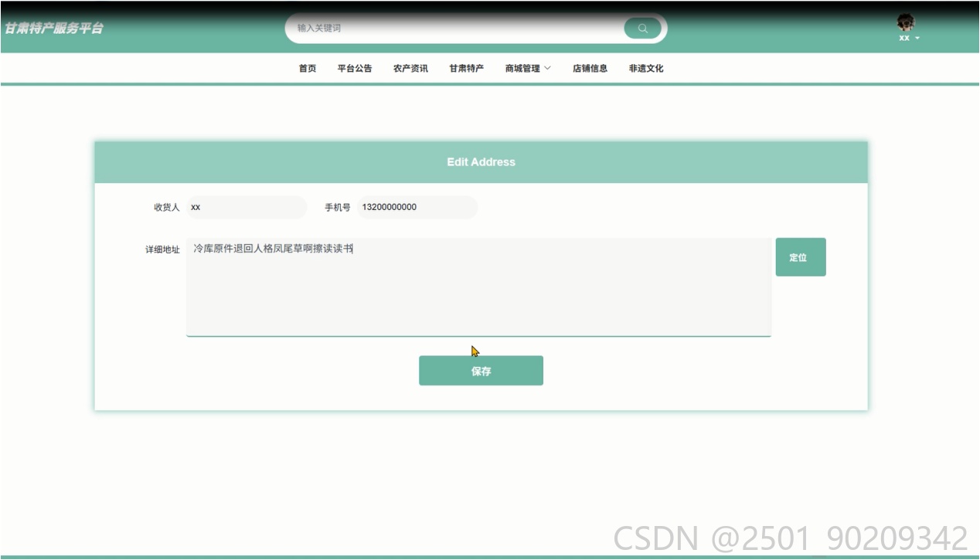Click the 保存 save button
Viewport: 980px width, 560px height.
coord(481,371)
